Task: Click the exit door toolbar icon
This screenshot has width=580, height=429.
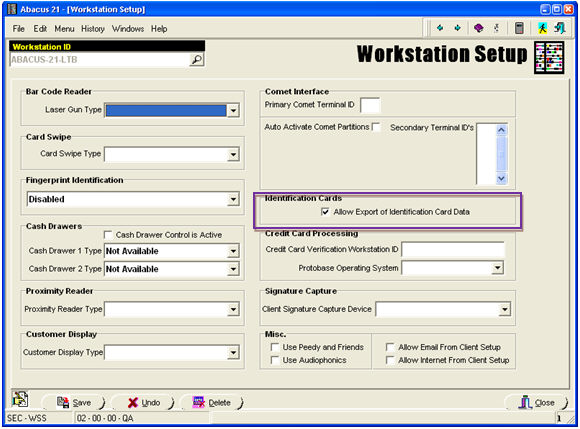Action: [560, 28]
